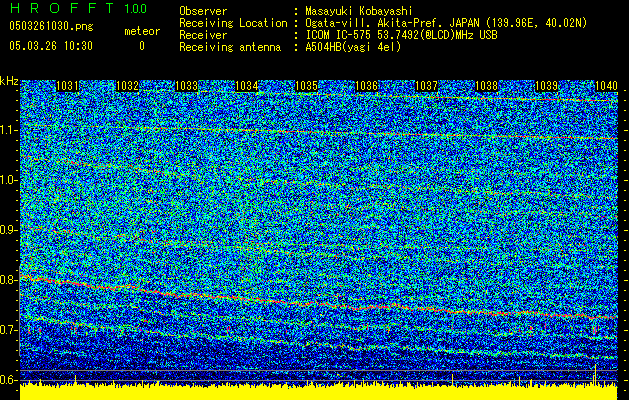Click time marker 1037
Image resolution: width=629 pixels, height=400 pixels.
[x=426, y=86]
